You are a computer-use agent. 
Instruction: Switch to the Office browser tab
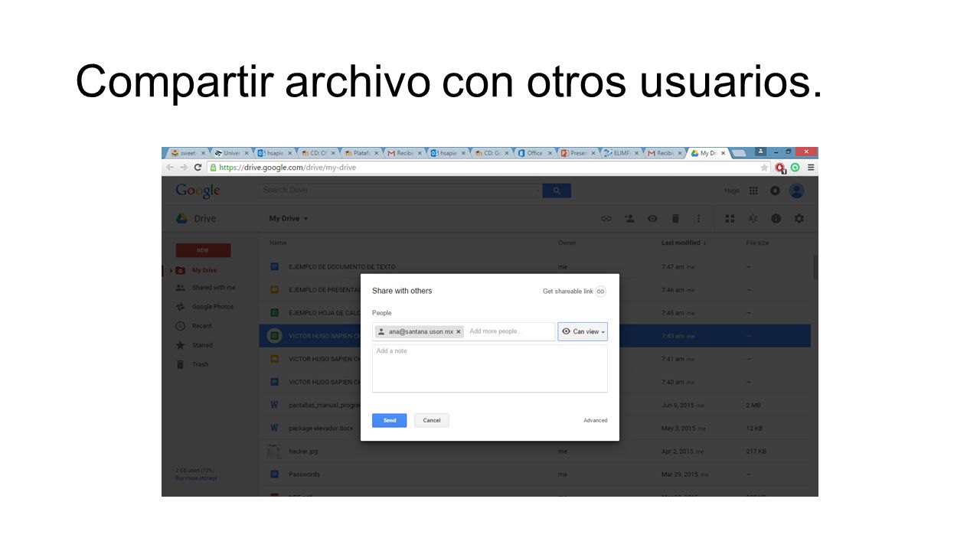pos(534,153)
